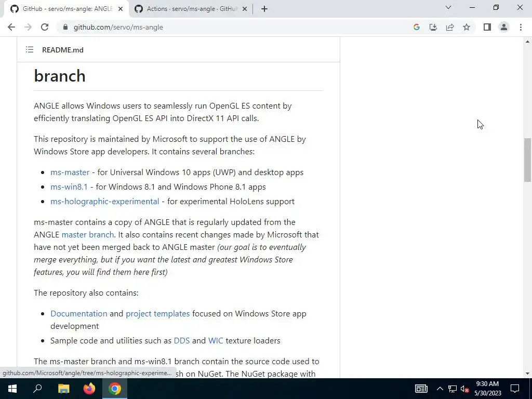The width and height of the screenshot is (532, 399).
Task: Click the 'branch' heading text
Action: (60, 76)
